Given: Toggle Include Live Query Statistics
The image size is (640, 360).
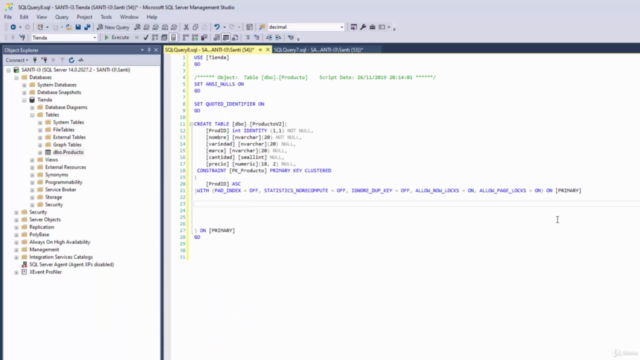Looking at the screenshot, I should pyautogui.click(x=195, y=38).
